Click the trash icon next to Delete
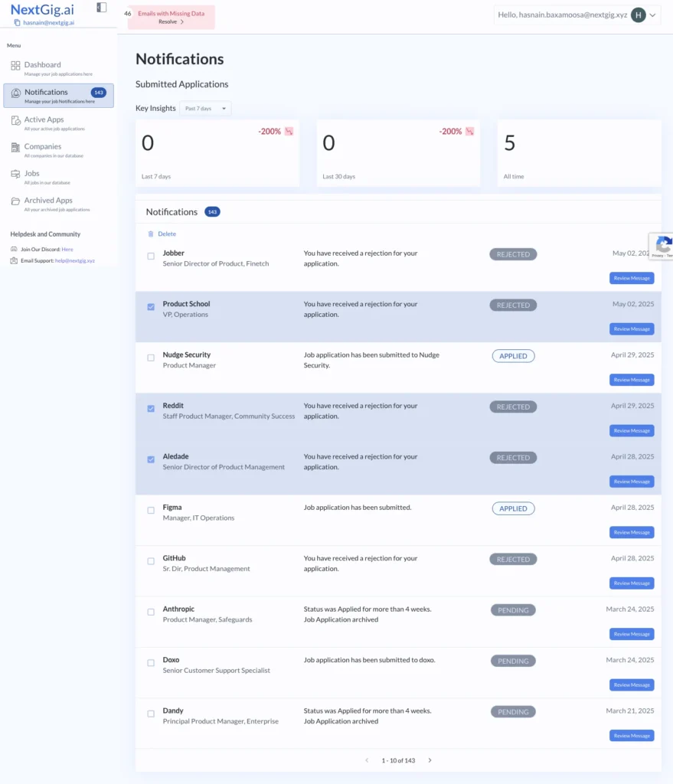 [x=151, y=234]
